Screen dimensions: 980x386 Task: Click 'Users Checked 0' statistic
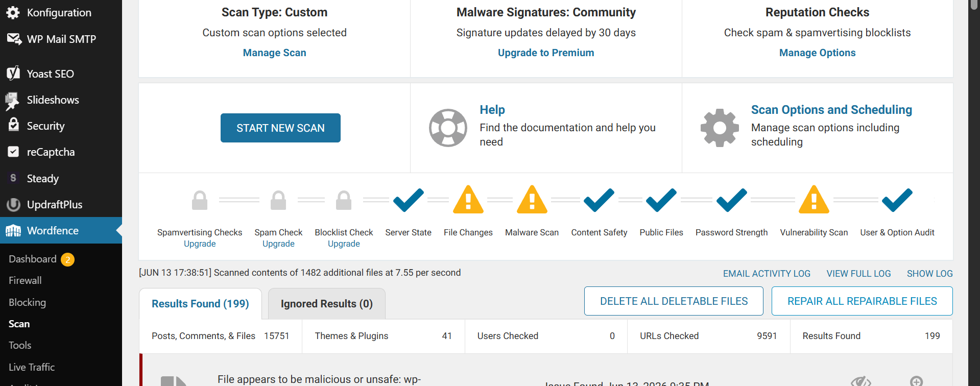pos(546,336)
